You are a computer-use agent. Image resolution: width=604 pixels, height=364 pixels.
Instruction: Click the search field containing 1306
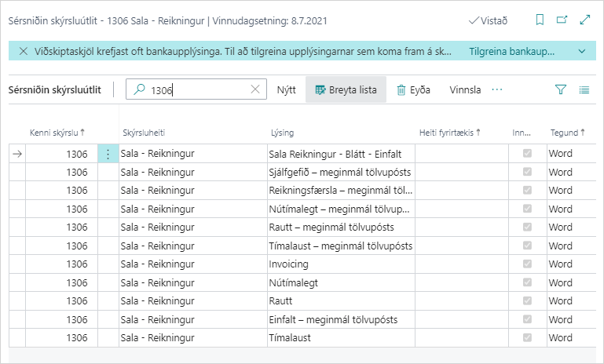[x=196, y=90]
